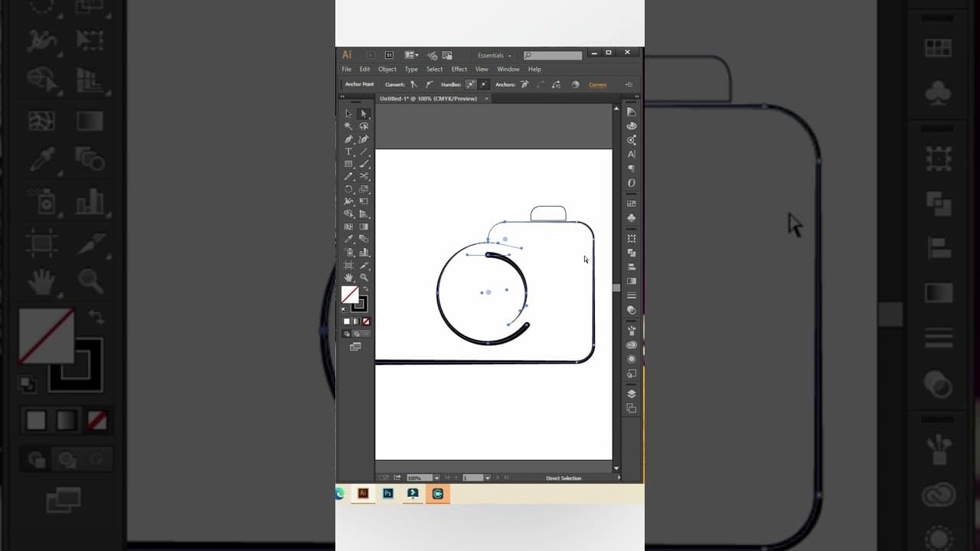Open the File menu
This screenshot has width=980, height=551.
tap(347, 69)
